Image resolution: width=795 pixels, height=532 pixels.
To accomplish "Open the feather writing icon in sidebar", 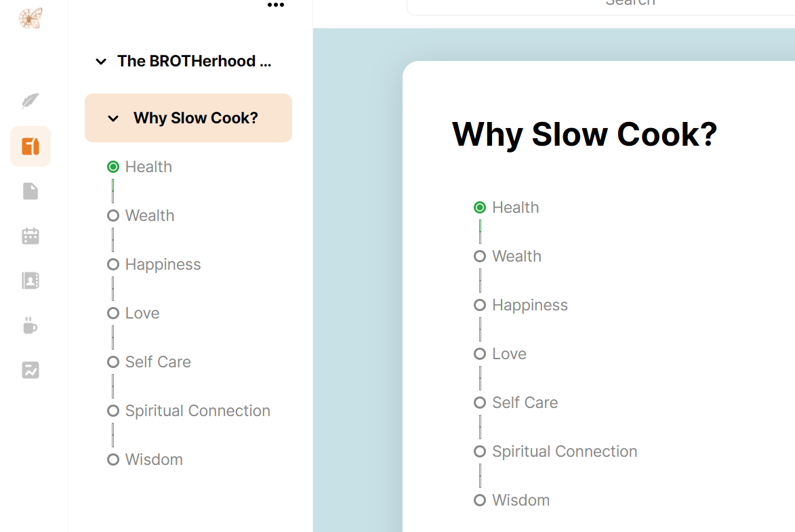I will pyautogui.click(x=30, y=101).
